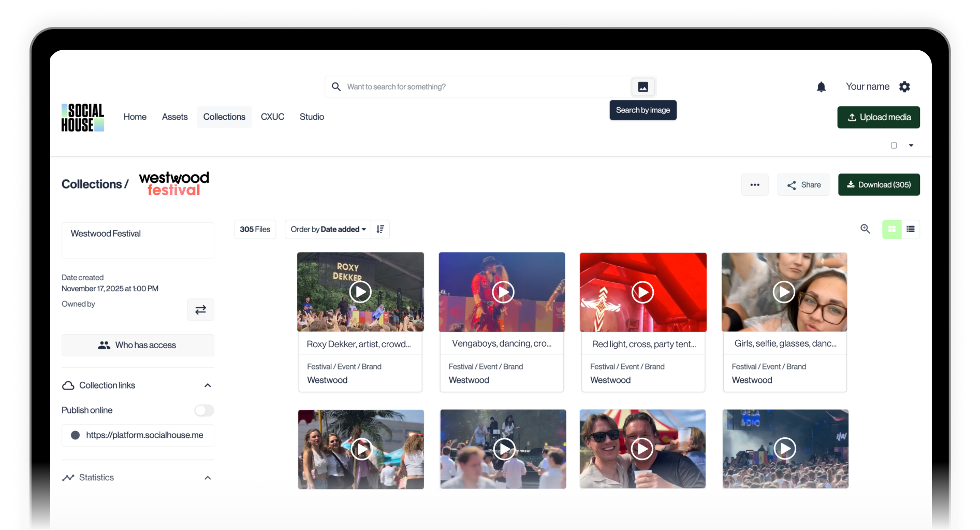The image size is (980, 530).
Task: Reverse sort direction with sort icon
Action: tap(380, 230)
